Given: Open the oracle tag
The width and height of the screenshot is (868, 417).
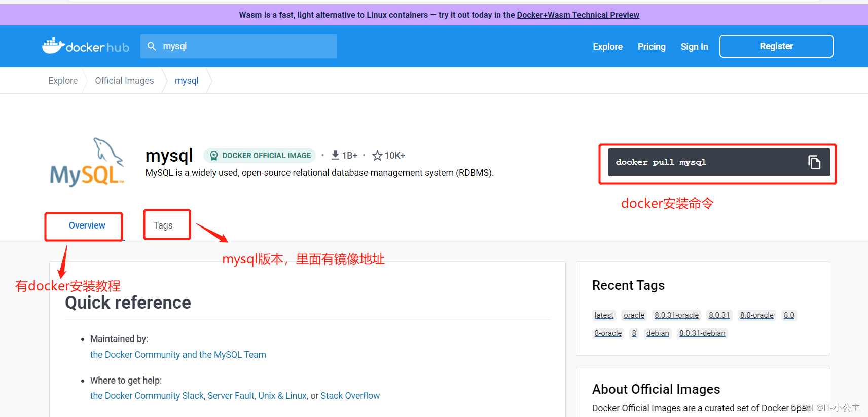Looking at the screenshot, I should [634, 315].
